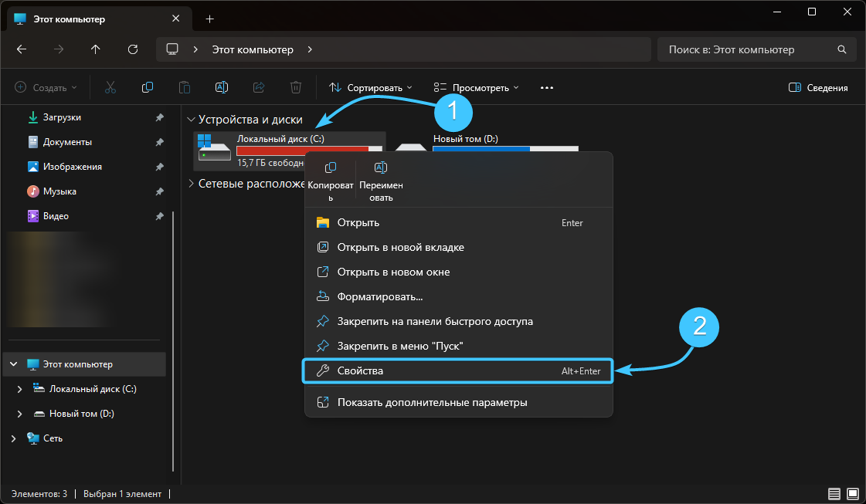Click the Rename icon in context menu
866x504 pixels.
[x=380, y=168]
